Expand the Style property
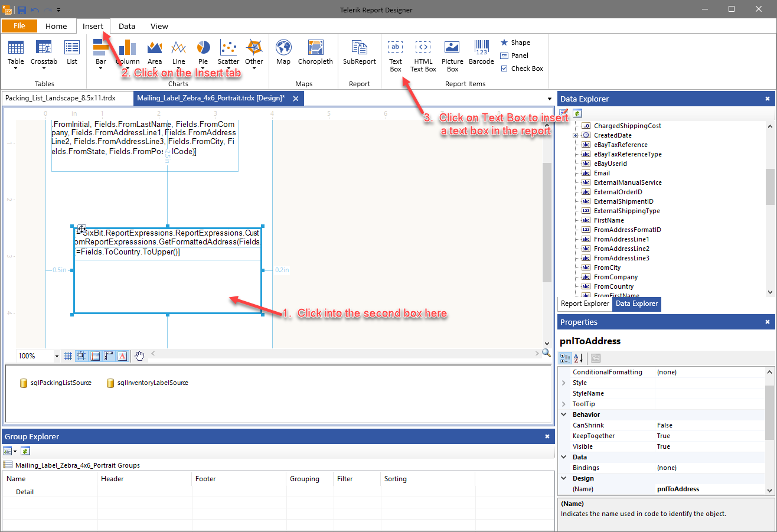Screen dimensions: 777x532 tap(564, 383)
